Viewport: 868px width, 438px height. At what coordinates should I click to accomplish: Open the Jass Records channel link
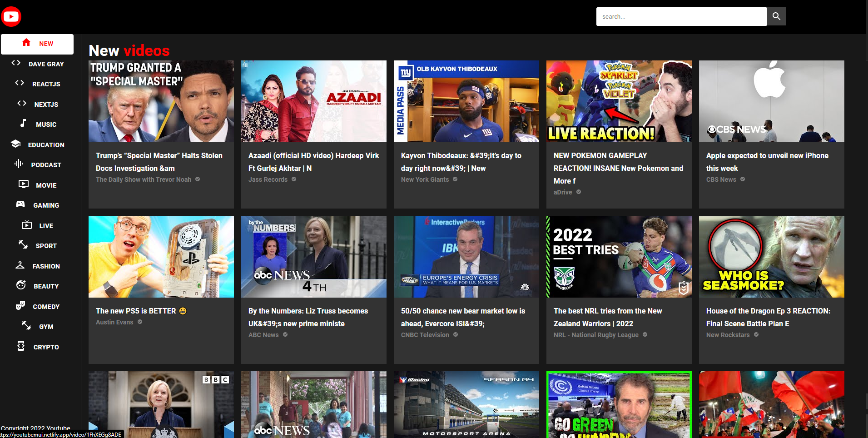268,179
